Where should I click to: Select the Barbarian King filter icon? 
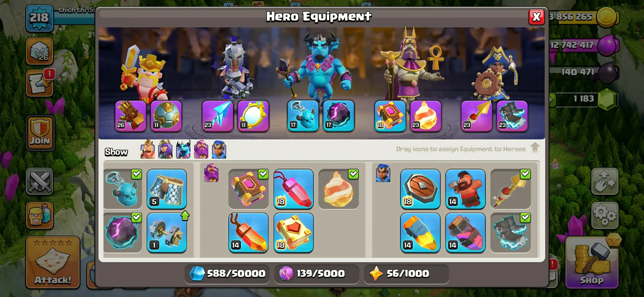click(148, 150)
